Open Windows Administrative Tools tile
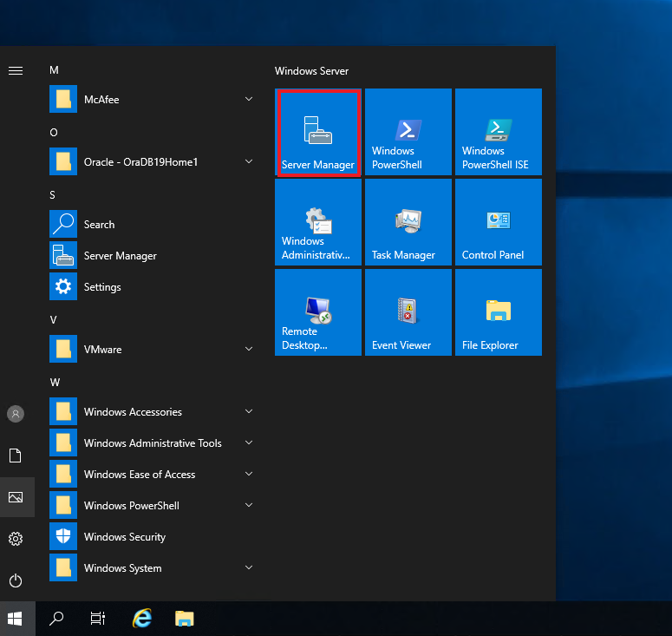The image size is (672, 636). (x=318, y=222)
